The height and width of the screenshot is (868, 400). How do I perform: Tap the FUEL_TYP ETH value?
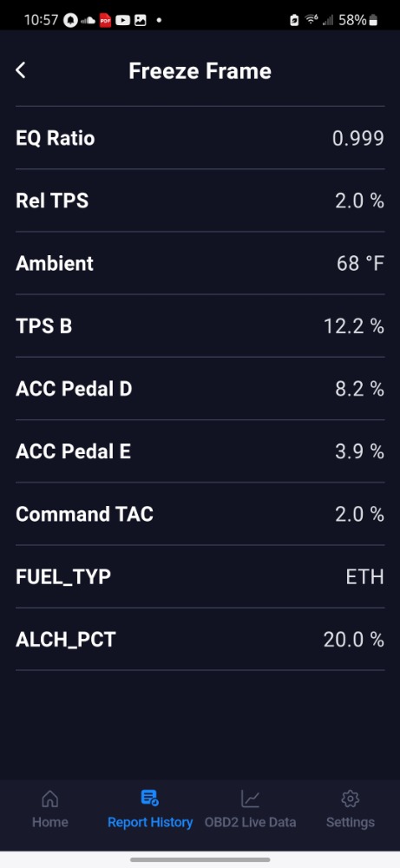click(364, 577)
